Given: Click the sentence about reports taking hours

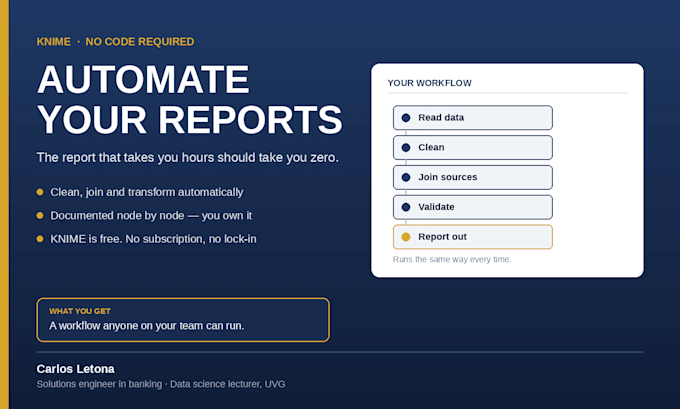Looking at the screenshot, I should tap(187, 157).
